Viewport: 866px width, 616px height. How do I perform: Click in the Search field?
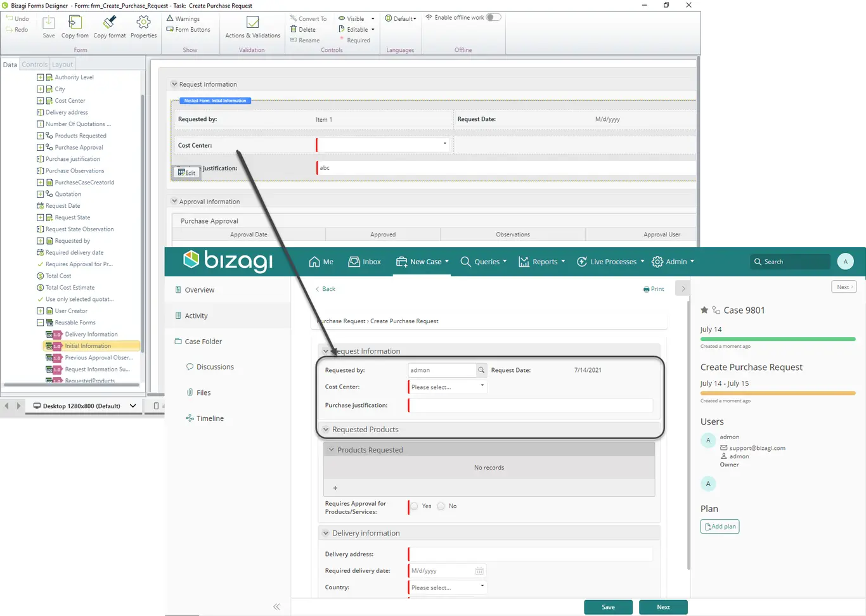[789, 262]
